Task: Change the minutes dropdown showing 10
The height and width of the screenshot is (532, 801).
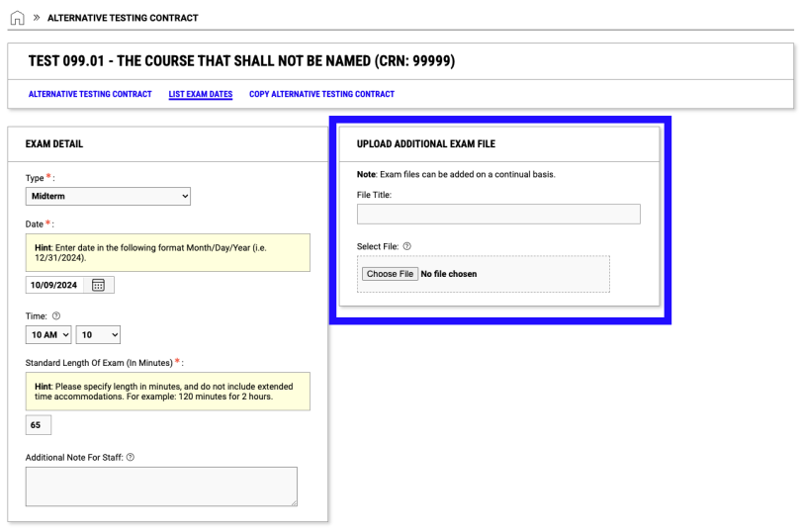Action: coord(98,335)
